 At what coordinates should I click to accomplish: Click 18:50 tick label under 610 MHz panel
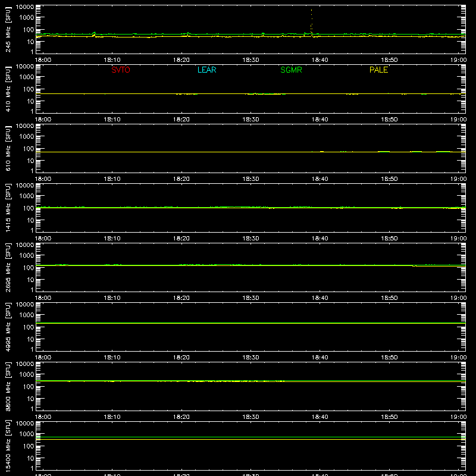[389, 179]
